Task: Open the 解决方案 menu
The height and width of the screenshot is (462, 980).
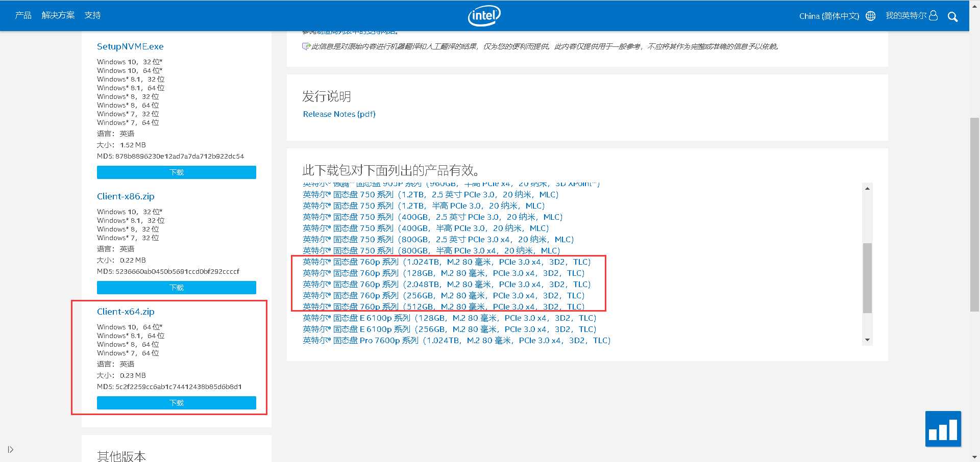Action: click(58, 15)
